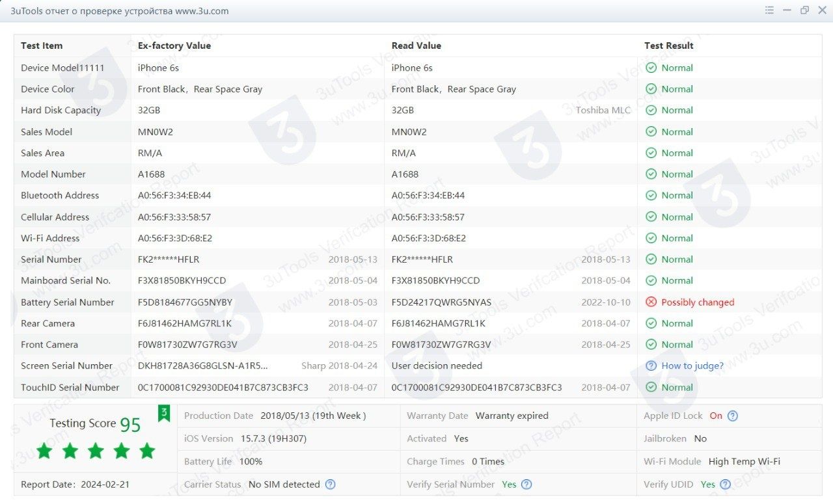The height and width of the screenshot is (504, 833).
Task: Click the Ex-factory Value column header
Action: click(174, 46)
